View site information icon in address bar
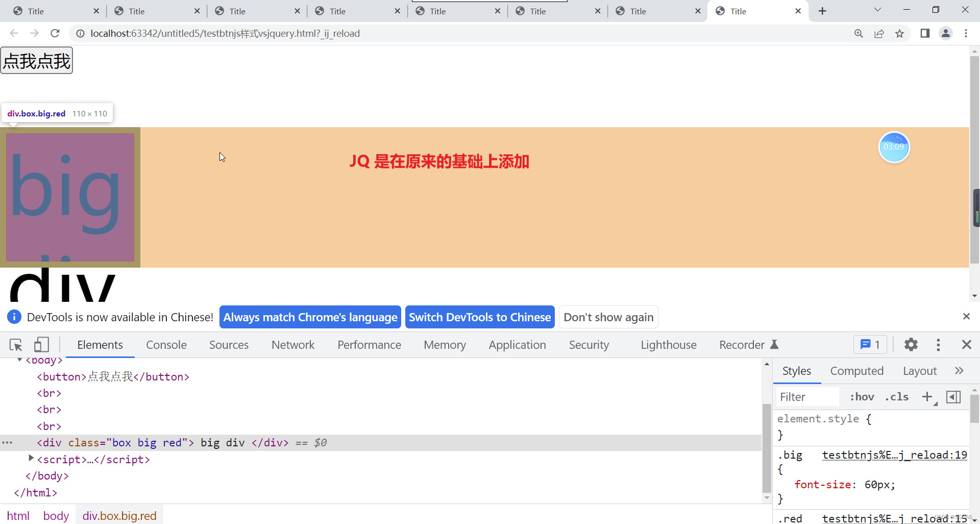Viewport: 980px width, 524px height. pyautogui.click(x=80, y=33)
